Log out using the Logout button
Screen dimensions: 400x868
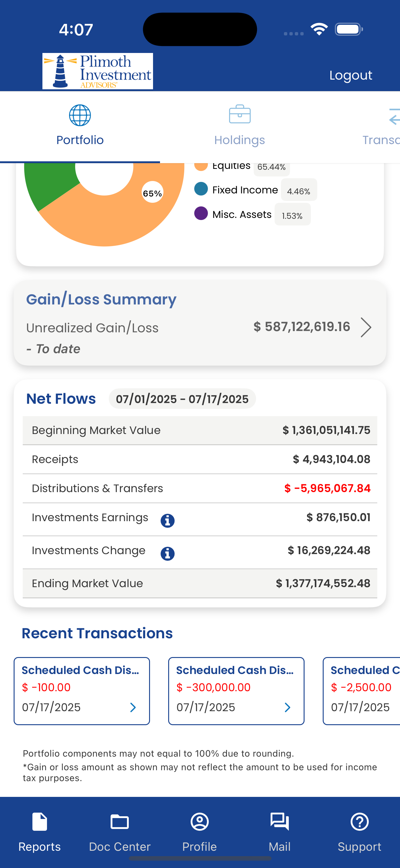tap(351, 75)
